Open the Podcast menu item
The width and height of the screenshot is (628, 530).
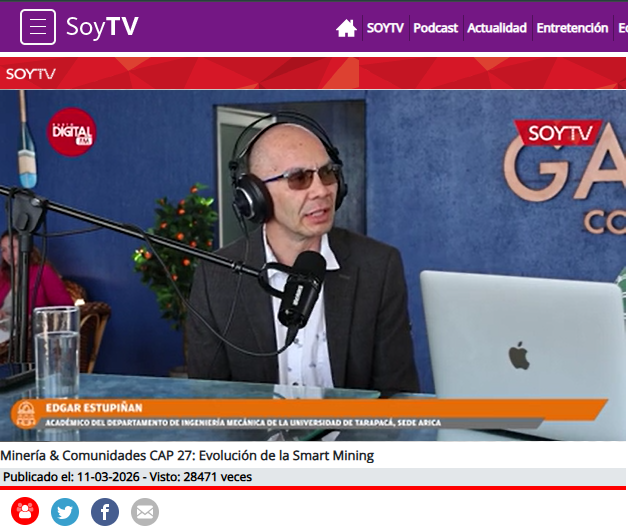pyautogui.click(x=435, y=28)
